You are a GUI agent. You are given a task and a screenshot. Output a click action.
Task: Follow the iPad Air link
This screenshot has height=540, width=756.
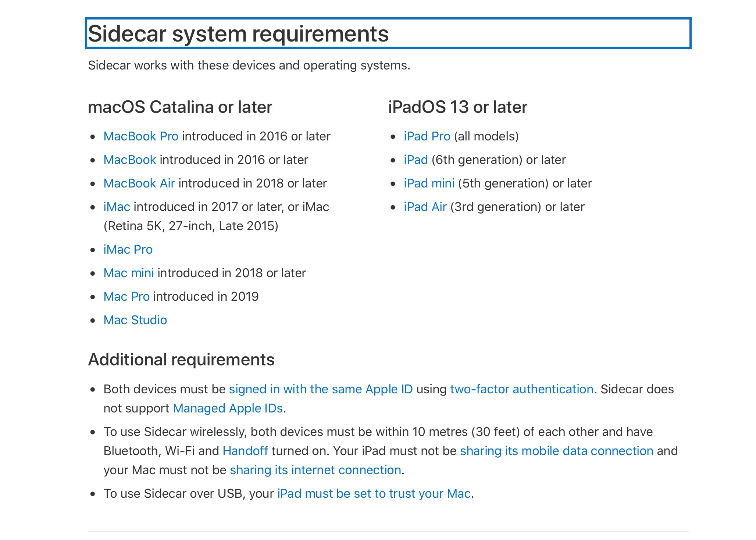(425, 207)
